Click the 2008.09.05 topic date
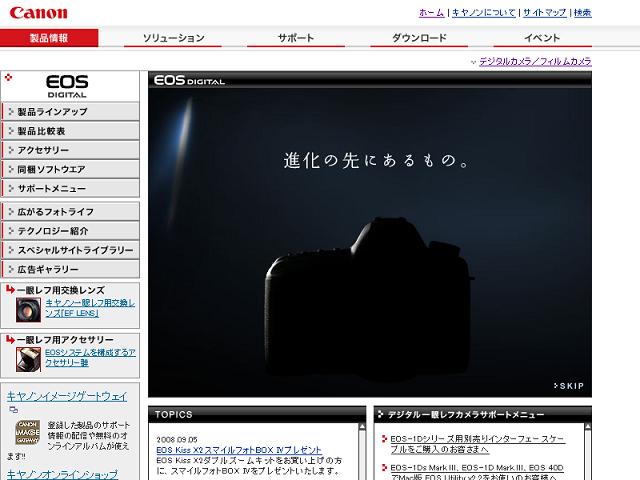 (x=177, y=440)
